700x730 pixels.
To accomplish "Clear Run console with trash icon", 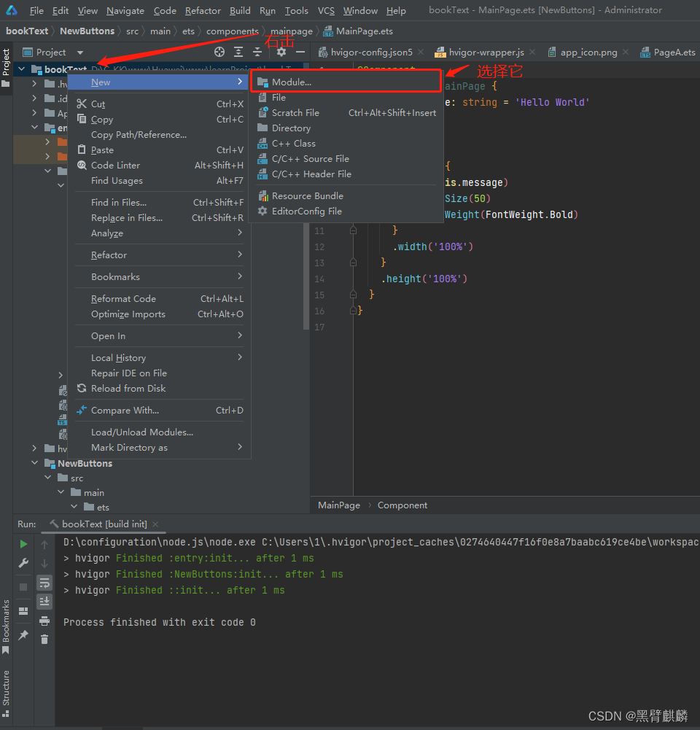I will coord(44,640).
